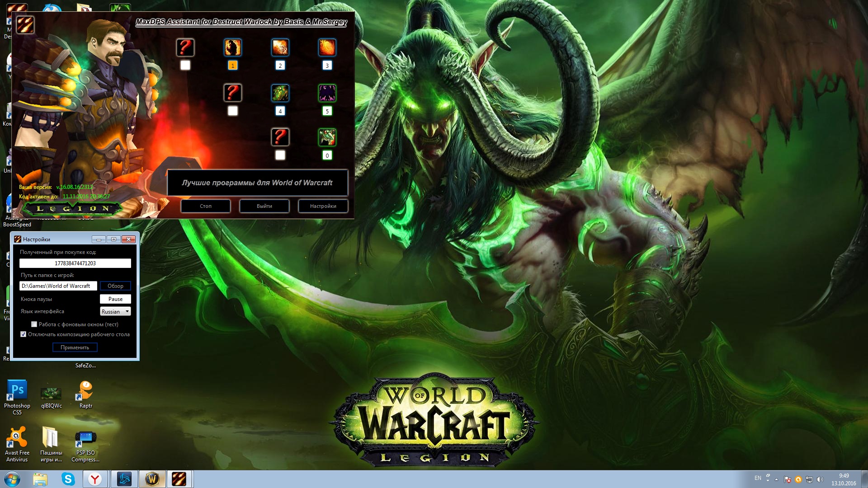Click the dropdown arrow beside Russian

tap(127, 311)
